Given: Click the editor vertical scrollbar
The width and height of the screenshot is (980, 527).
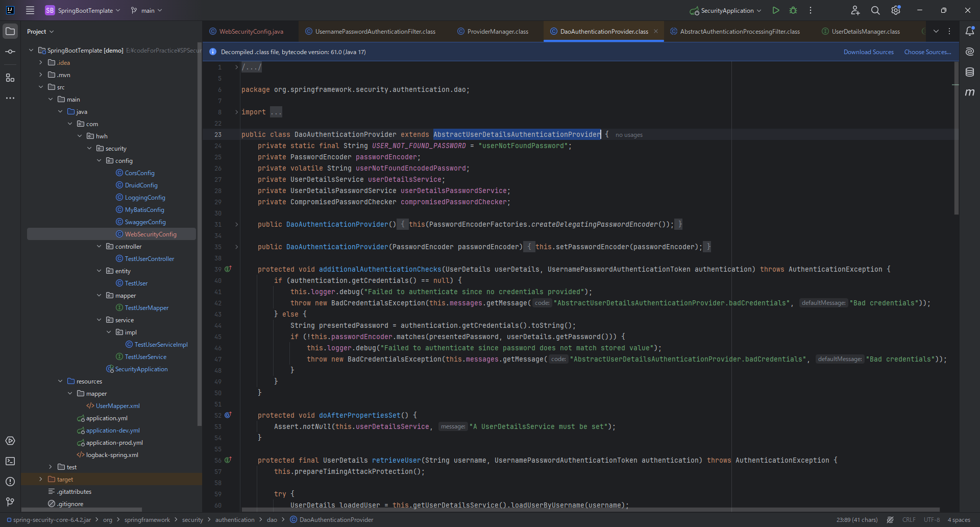Looking at the screenshot, I should pyautogui.click(x=957, y=138).
